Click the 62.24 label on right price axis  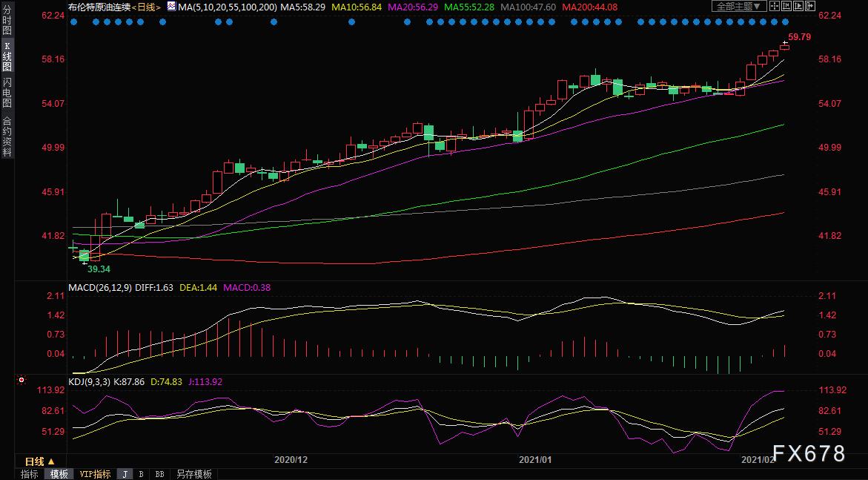coord(829,16)
